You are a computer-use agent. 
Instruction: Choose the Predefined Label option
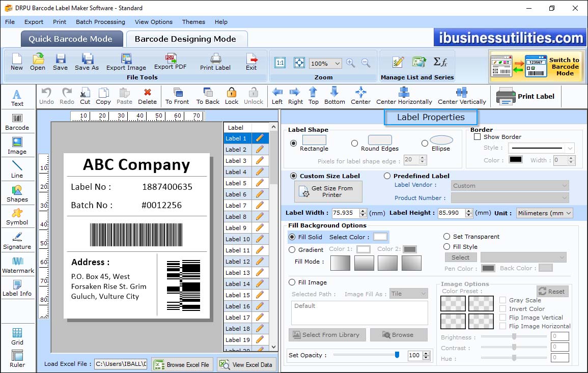click(x=387, y=176)
